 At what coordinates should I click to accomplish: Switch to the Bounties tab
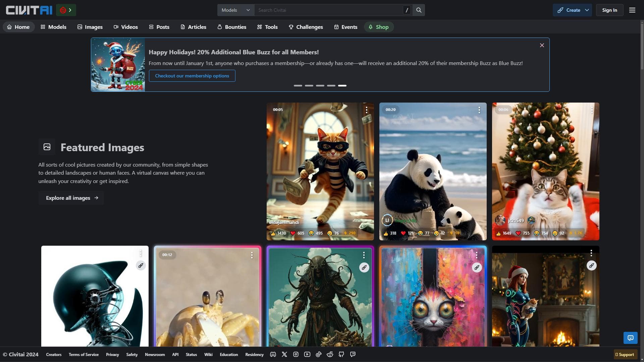point(232,27)
